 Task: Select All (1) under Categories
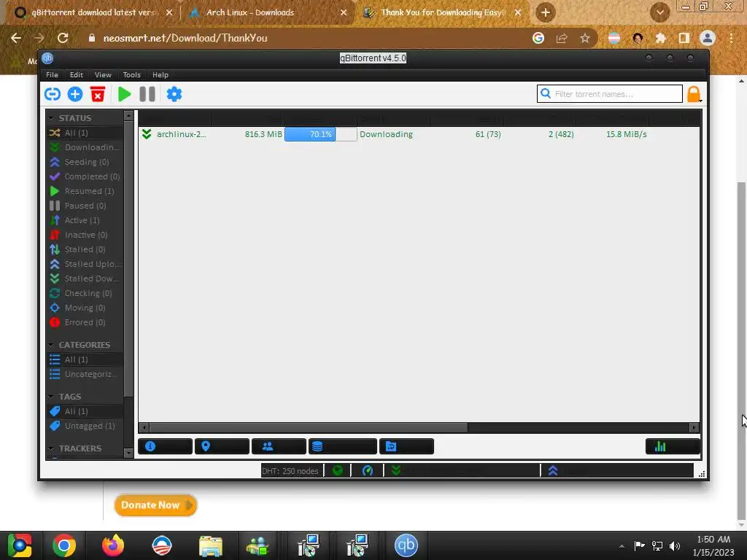click(85, 359)
